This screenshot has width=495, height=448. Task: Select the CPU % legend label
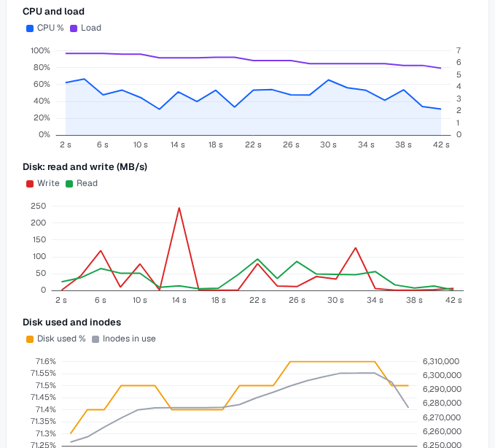[x=50, y=28]
